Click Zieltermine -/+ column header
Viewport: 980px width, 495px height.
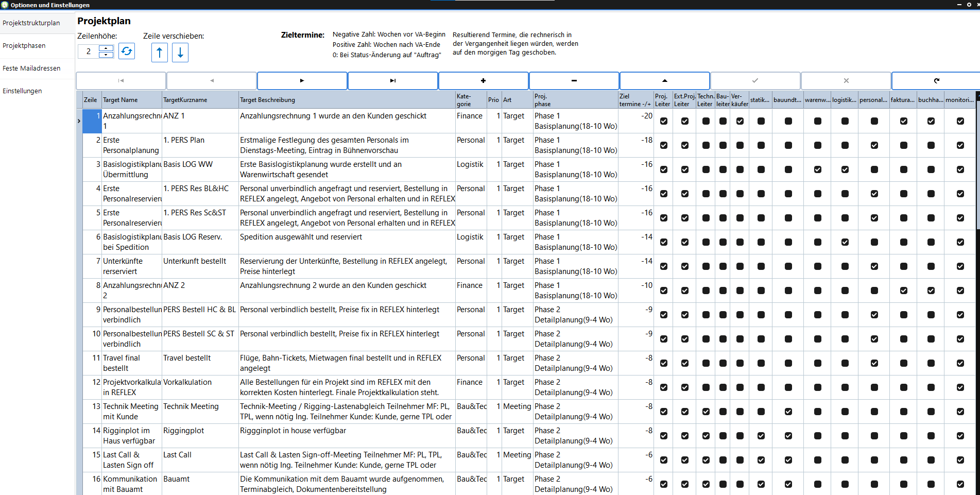click(636, 100)
